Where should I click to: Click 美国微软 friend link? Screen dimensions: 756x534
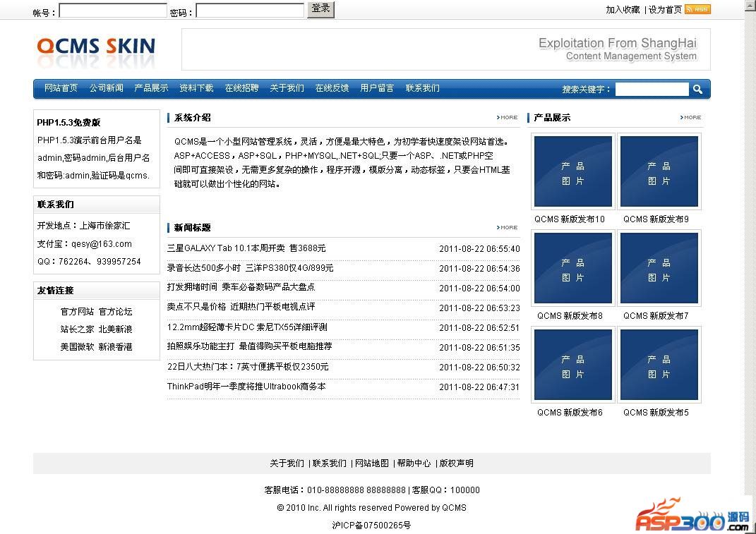[x=77, y=347]
